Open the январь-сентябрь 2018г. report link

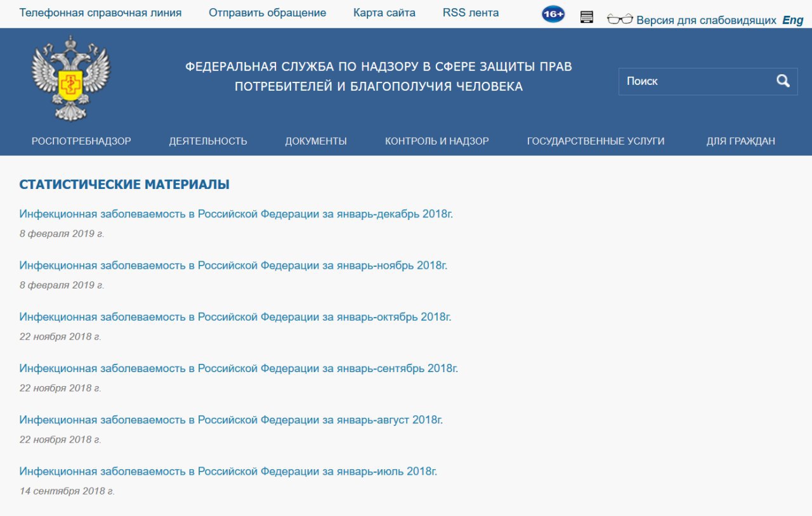(239, 368)
